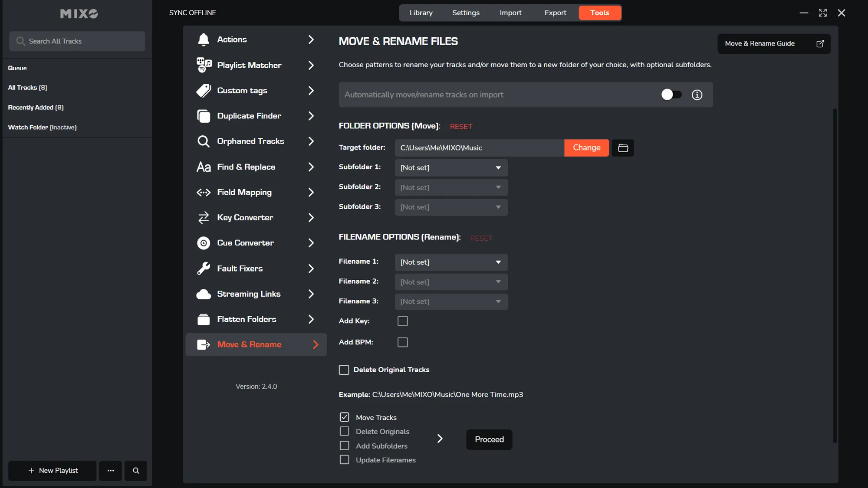868x488 pixels.
Task: Click the info icon next to auto-move toggle
Action: click(697, 95)
